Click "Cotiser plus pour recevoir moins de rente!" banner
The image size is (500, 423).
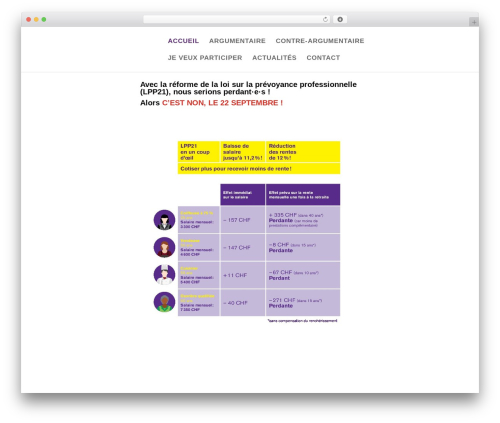tap(259, 169)
